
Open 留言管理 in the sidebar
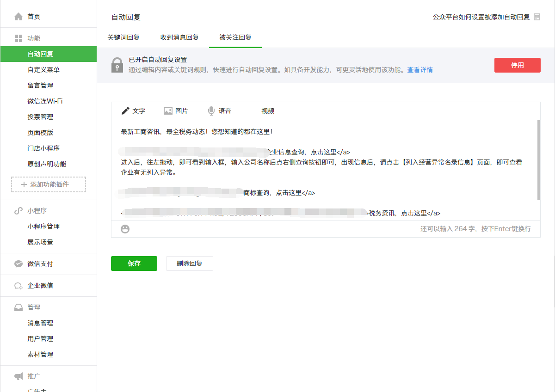40,86
